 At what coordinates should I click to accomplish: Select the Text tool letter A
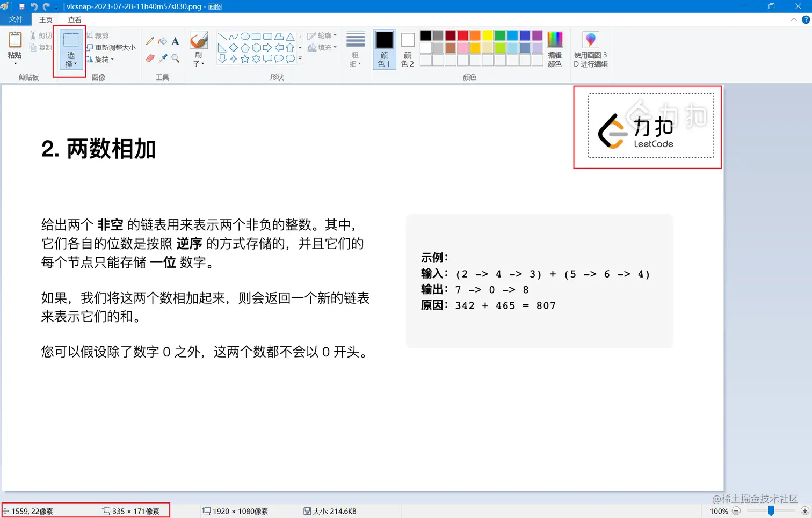point(175,41)
